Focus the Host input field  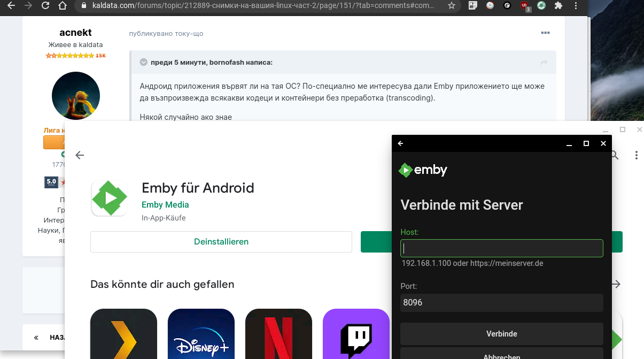click(x=502, y=248)
